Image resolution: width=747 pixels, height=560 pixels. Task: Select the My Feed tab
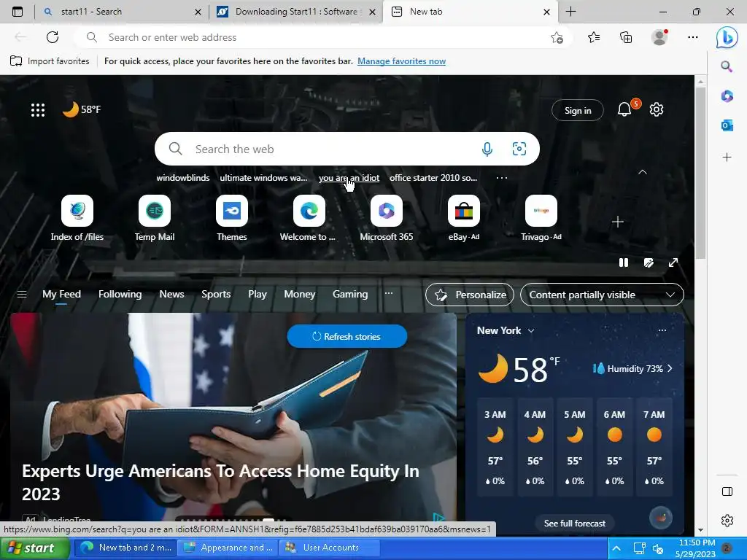click(61, 295)
